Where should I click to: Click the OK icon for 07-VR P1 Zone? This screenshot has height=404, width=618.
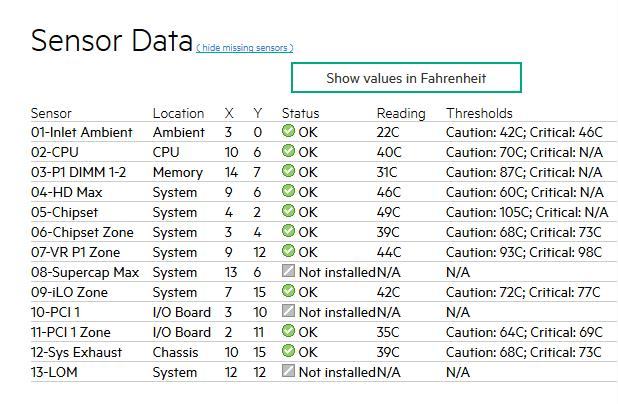click(x=288, y=251)
